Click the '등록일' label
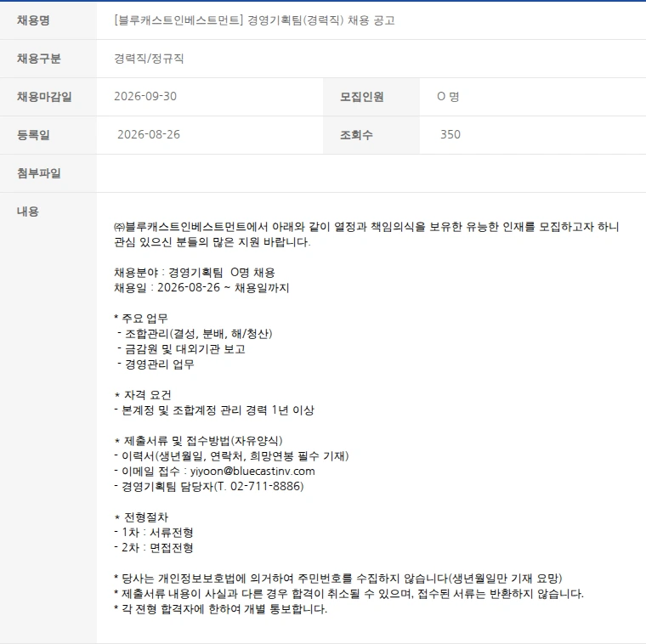 pos(33,134)
